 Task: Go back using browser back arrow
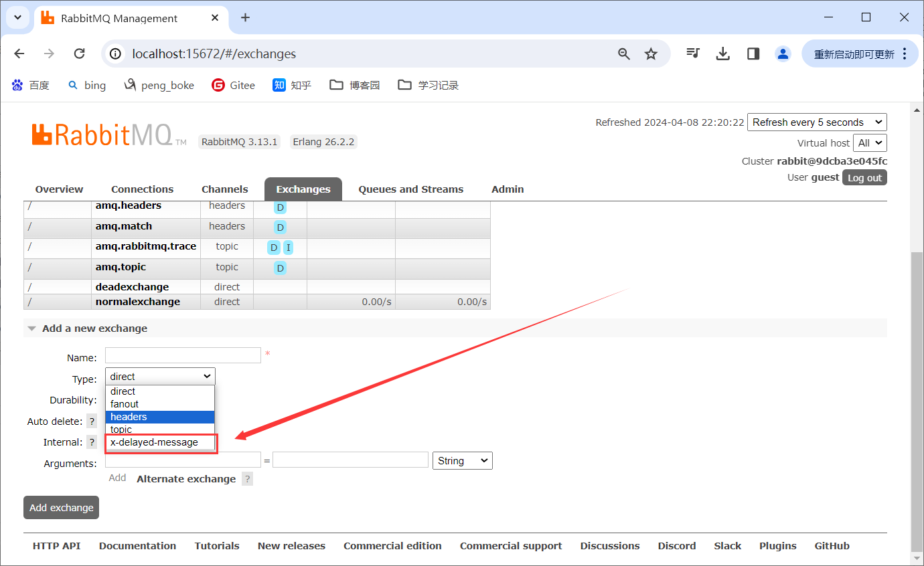[19, 54]
